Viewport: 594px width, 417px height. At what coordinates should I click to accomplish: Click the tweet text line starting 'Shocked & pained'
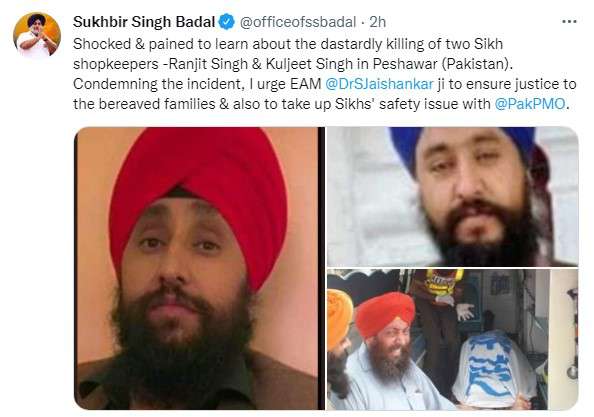[x=288, y=44]
